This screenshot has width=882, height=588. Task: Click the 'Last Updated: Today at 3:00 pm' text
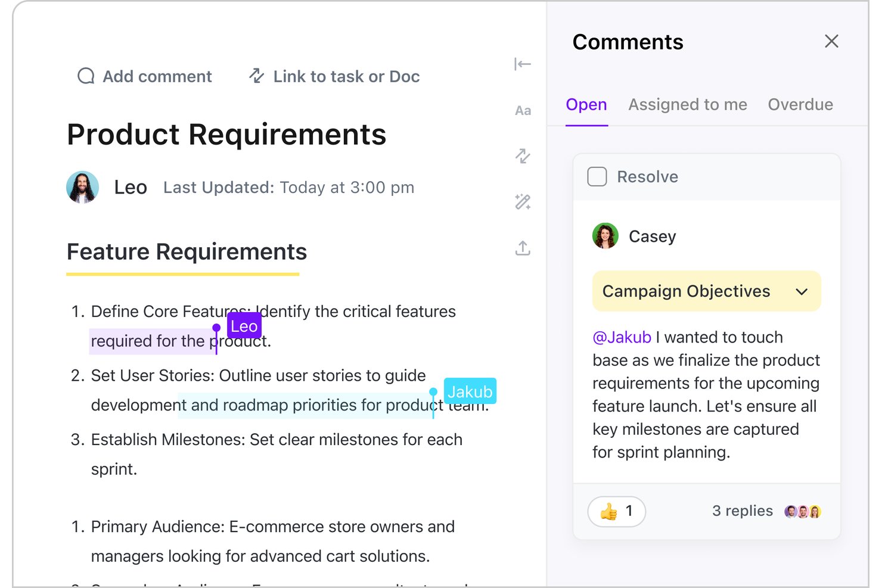click(x=288, y=188)
